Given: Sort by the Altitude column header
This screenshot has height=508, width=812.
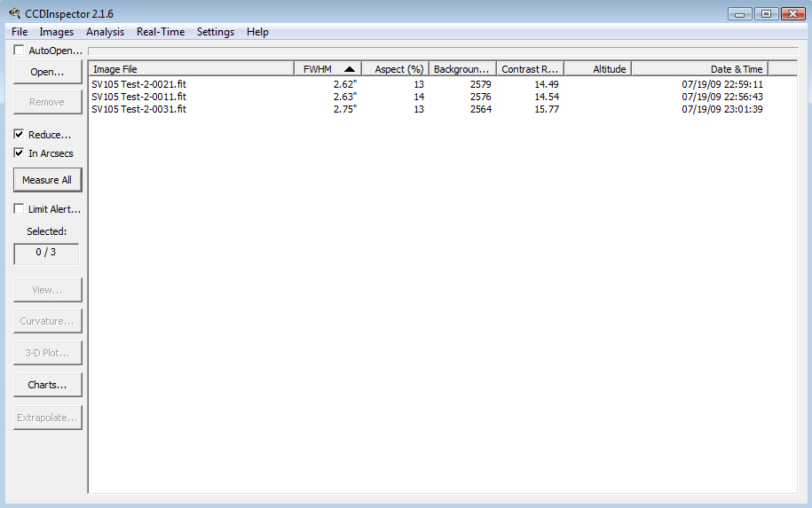Looking at the screenshot, I should [x=597, y=69].
